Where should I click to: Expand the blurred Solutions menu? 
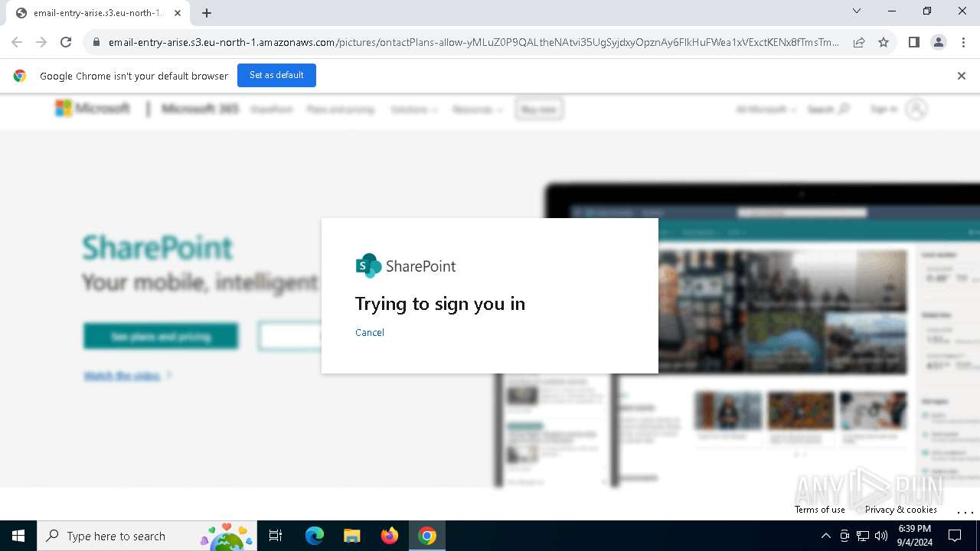tap(413, 109)
